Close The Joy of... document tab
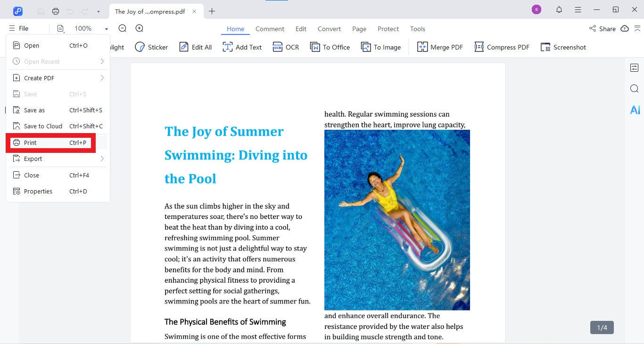The image size is (644, 344). pos(194,11)
